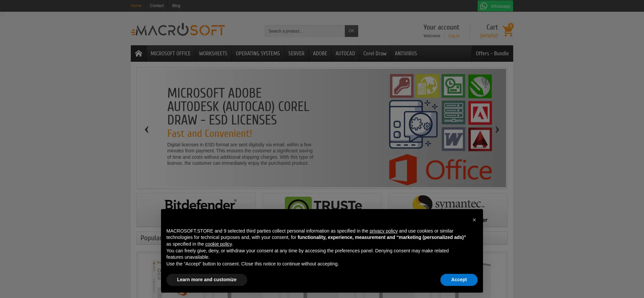The height and width of the screenshot is (298, 644).
Task: Click the blue device settings illustration
Action: coord(413,124)
